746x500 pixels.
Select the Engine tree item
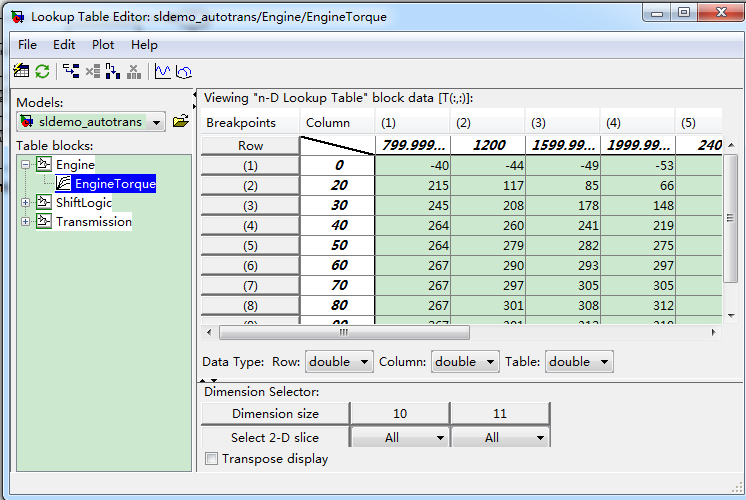pos(75,165)
